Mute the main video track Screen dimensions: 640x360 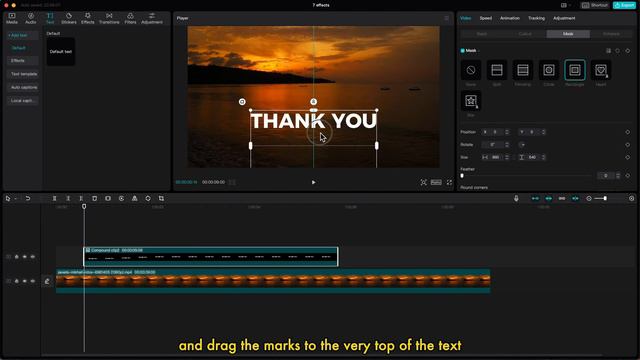tap(33, 281)
